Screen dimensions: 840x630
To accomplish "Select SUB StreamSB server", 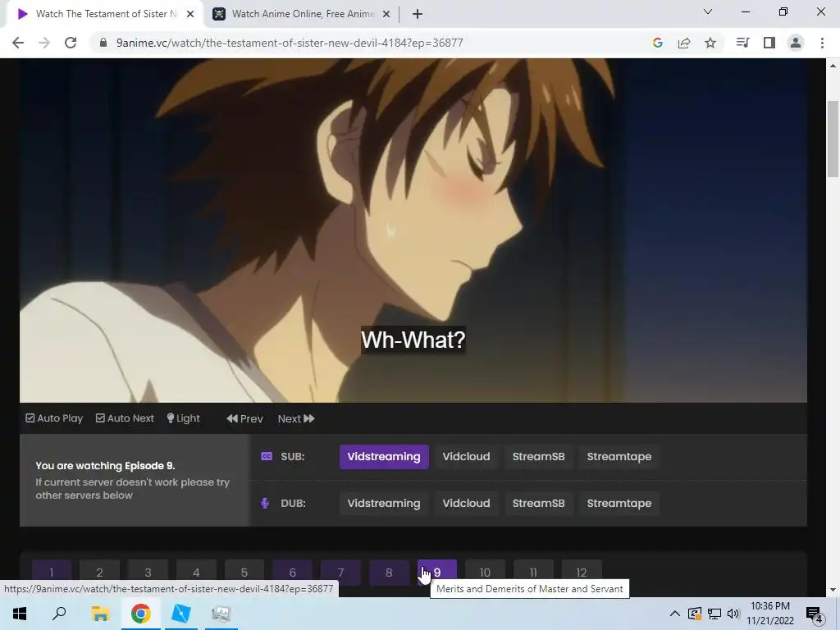I will [x=538, y=457].
